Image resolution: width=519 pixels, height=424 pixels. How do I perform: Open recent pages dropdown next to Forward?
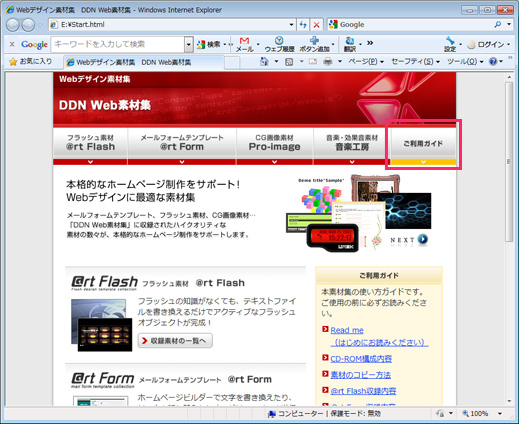pyautogui.click(x=40, y=25)
